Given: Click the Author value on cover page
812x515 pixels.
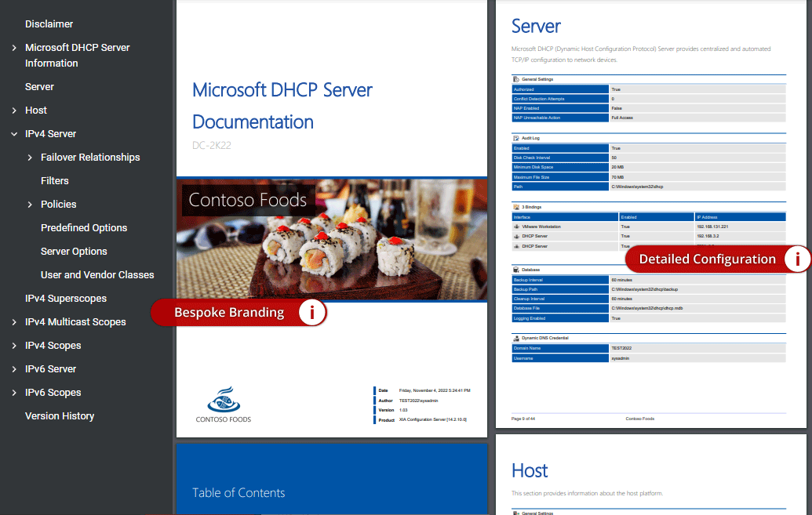Looking at the screenshot, I should (x=418, y=401).
